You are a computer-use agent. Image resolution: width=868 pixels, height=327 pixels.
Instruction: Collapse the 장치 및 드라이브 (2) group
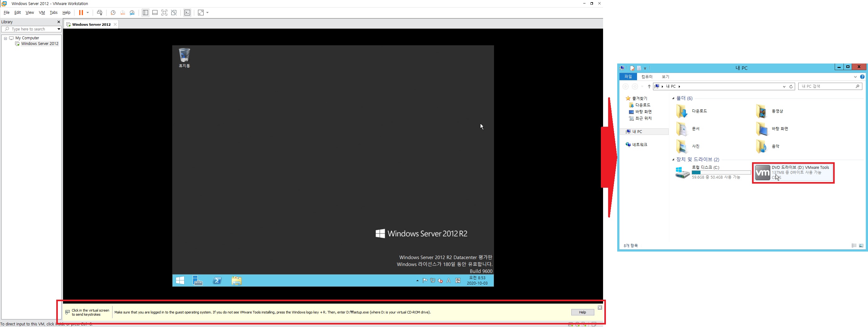(x=673, y=159)
